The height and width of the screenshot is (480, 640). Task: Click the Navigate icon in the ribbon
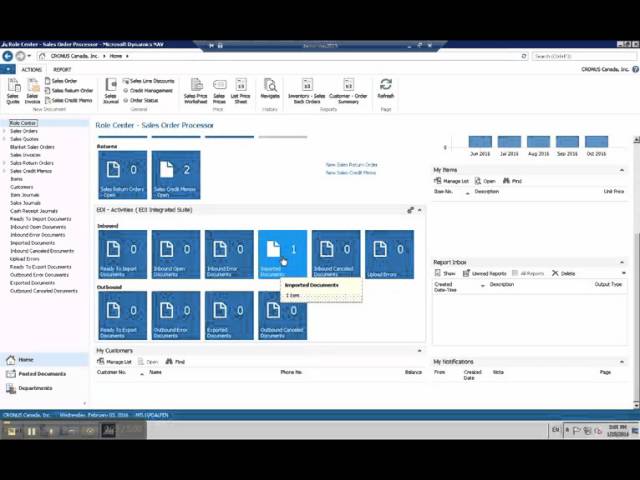(270, 89)
